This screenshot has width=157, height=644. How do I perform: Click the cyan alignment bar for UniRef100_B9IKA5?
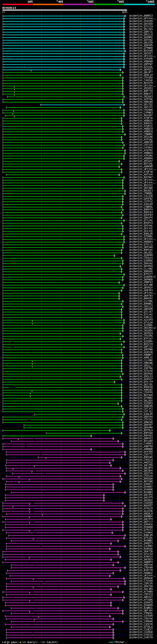64,51
